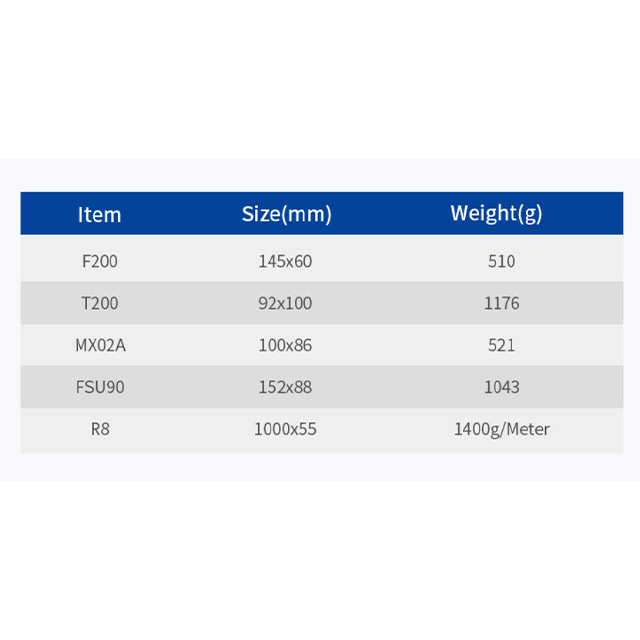
Task: Click the 1176 weight value
Action: pyautogui.click(x=502, y=303)
